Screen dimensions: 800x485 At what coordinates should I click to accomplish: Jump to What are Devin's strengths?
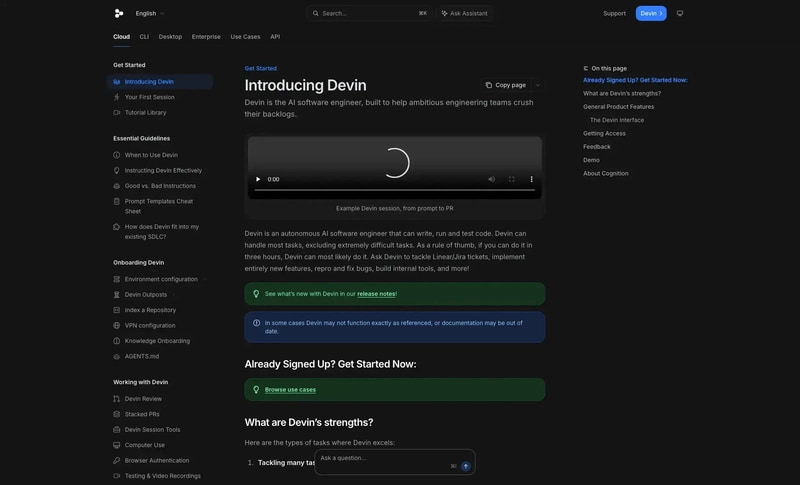(x=622, y=93)
